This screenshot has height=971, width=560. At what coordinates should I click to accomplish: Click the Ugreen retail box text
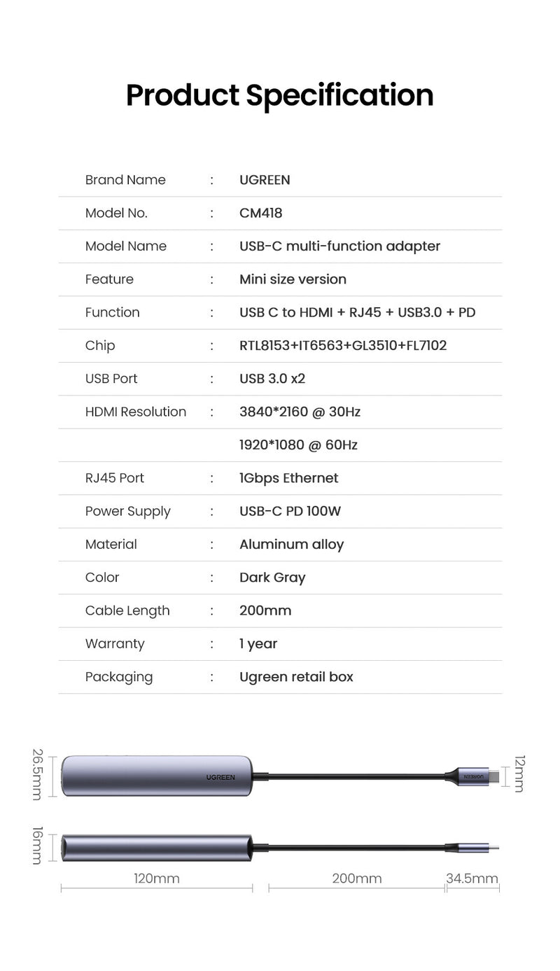tap(296, 677)
